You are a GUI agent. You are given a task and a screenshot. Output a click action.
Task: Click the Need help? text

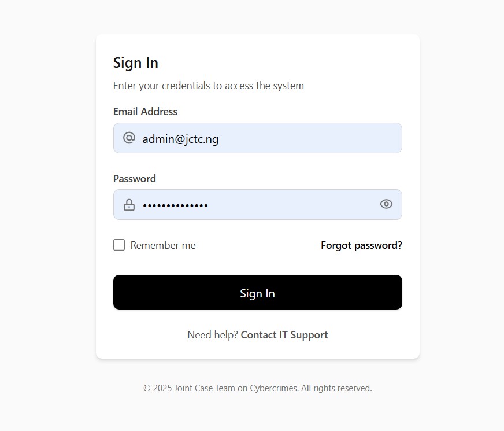tap(213, 335)
